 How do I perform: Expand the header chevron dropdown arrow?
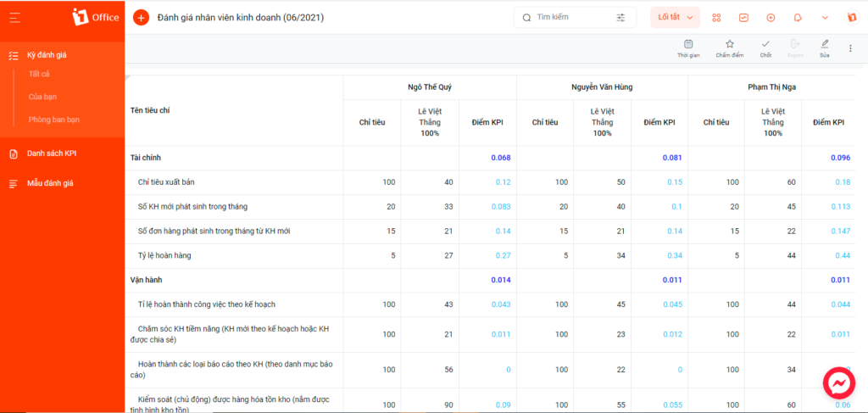(x=825, y=18)
